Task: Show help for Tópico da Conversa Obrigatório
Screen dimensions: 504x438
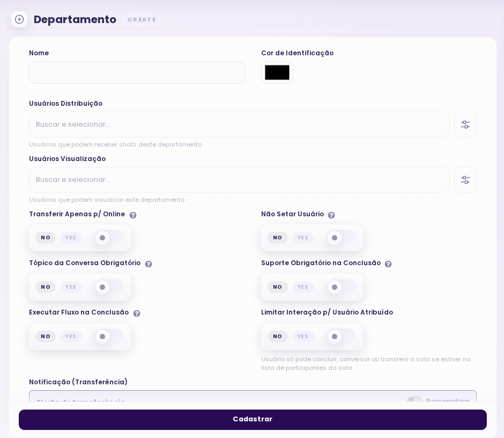Action: [x=148, y=264]
